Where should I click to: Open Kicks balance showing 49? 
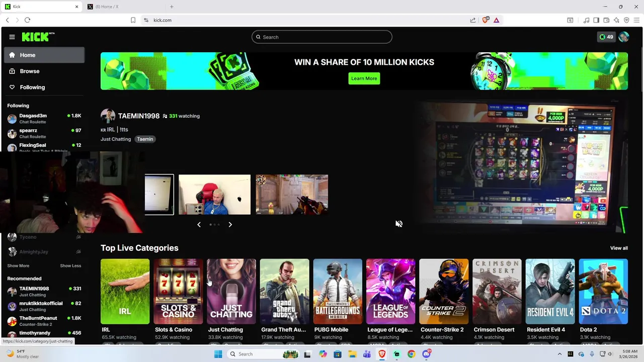tap(606, 37)
